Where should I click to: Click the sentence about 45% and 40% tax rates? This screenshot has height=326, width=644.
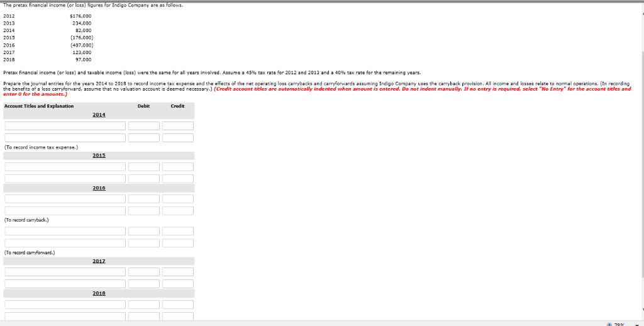click(x=212, y=73)
